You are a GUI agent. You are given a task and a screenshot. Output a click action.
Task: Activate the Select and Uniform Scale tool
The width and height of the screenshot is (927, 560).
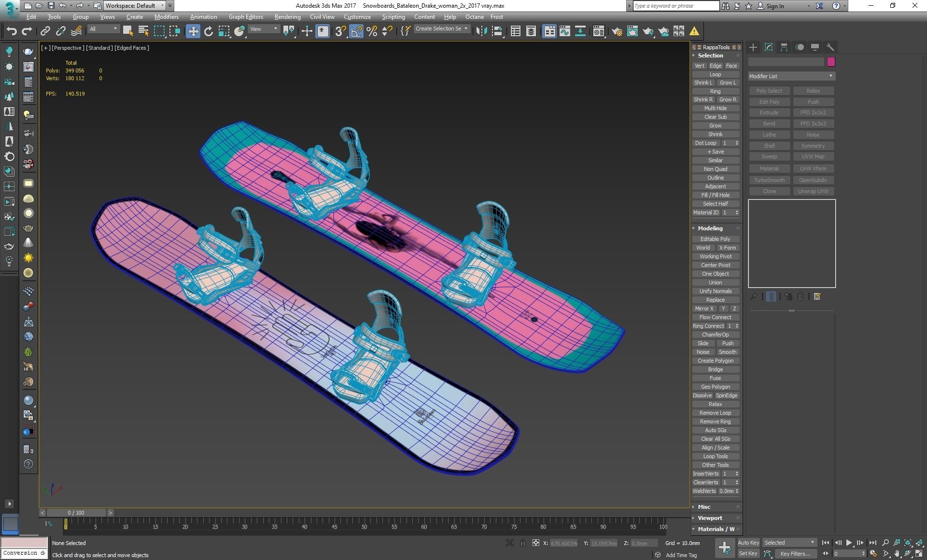(x=224, y=31)
